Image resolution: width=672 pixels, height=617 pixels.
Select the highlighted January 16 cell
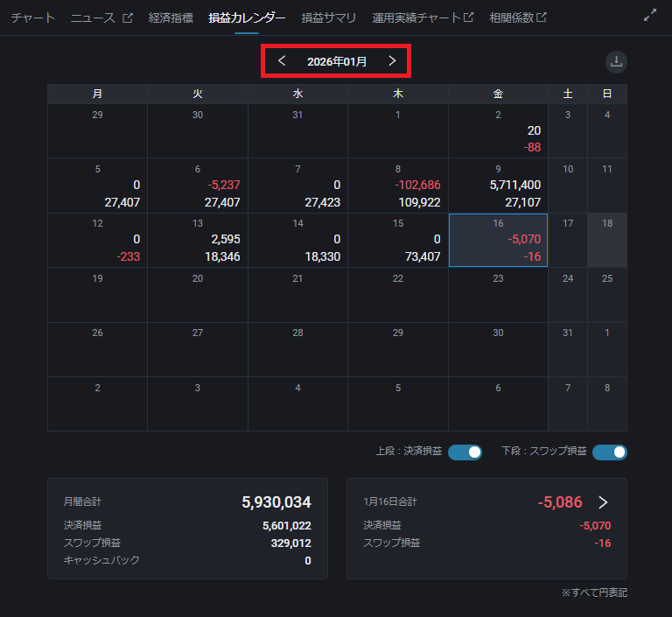coord(498,240)
